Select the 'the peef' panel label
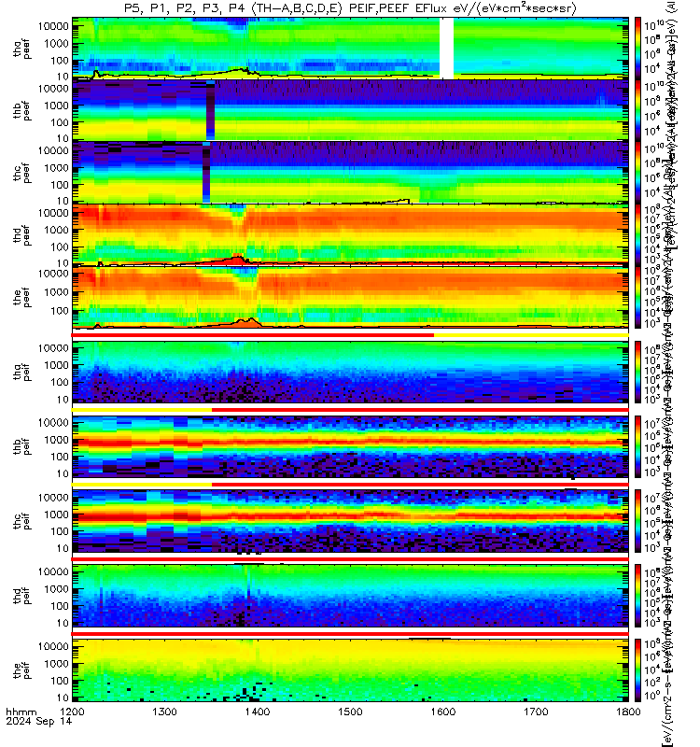This screenshot has height=747, width=700. click(21, 297)
